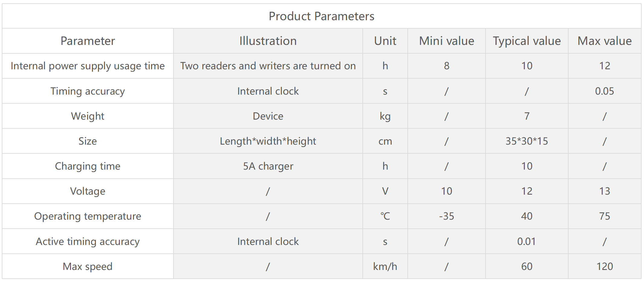Click the Mini value column header

click(x=447, y=41)
